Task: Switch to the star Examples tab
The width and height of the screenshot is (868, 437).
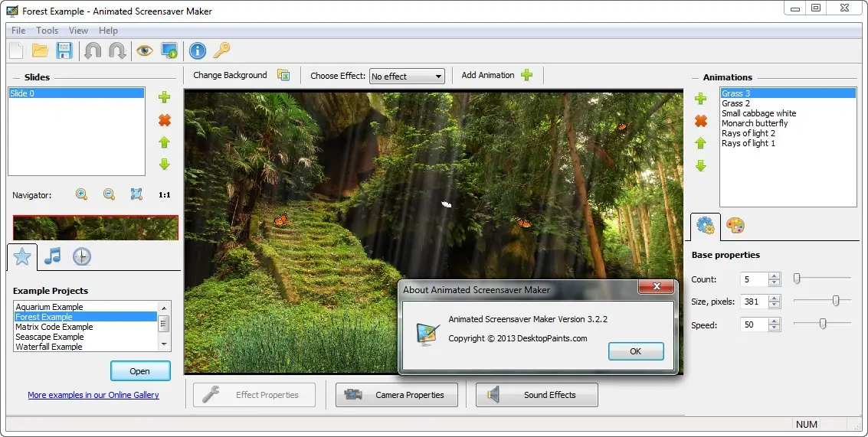Action: pyautogui.click(x=22, y=256)
